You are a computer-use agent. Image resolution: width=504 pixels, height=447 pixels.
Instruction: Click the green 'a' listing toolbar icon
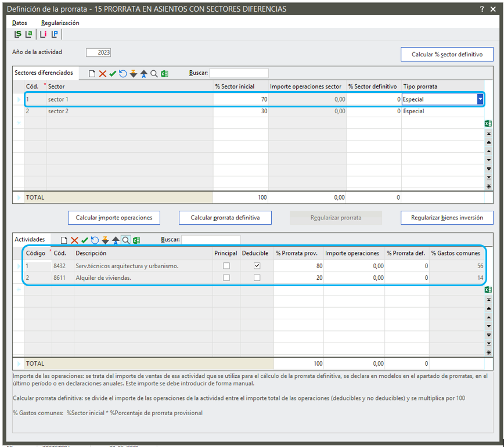point(29,34)
